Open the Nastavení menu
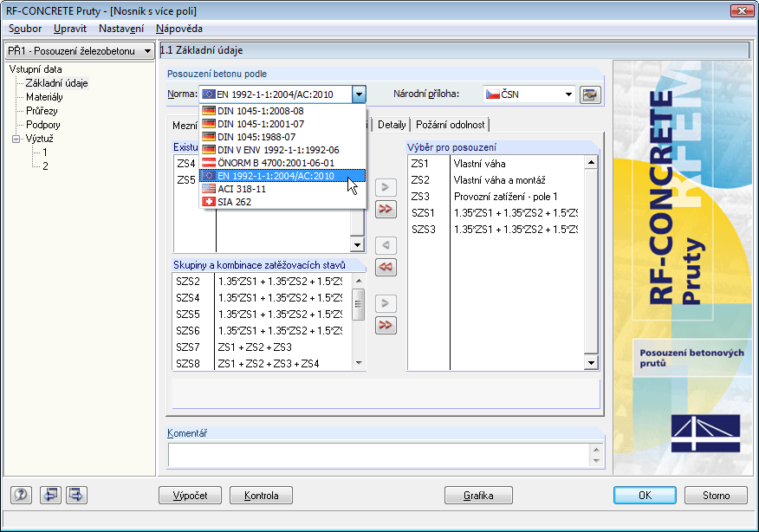Viewport: 759px width, 532px height. pyautogui.click(x=121, y=29)
